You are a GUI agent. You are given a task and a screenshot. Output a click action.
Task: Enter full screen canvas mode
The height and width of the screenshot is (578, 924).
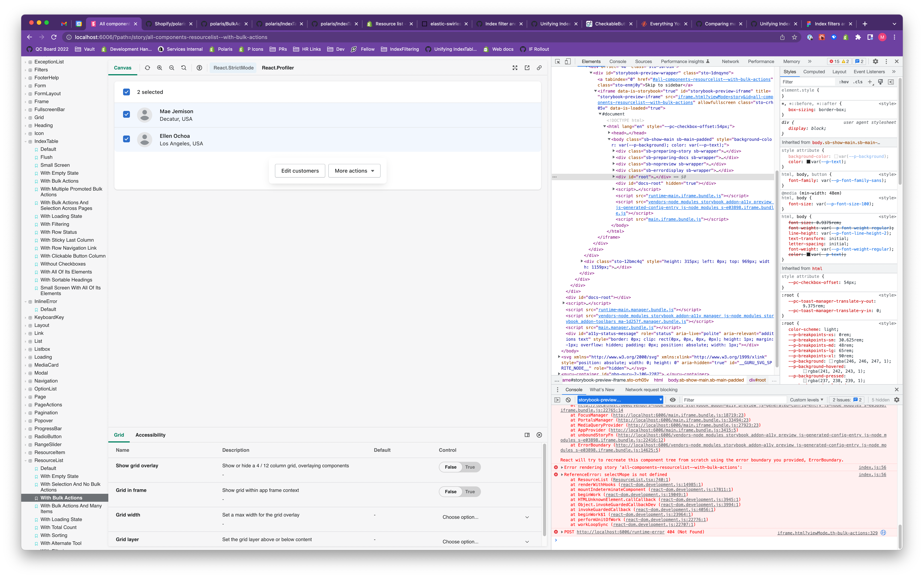515,68
